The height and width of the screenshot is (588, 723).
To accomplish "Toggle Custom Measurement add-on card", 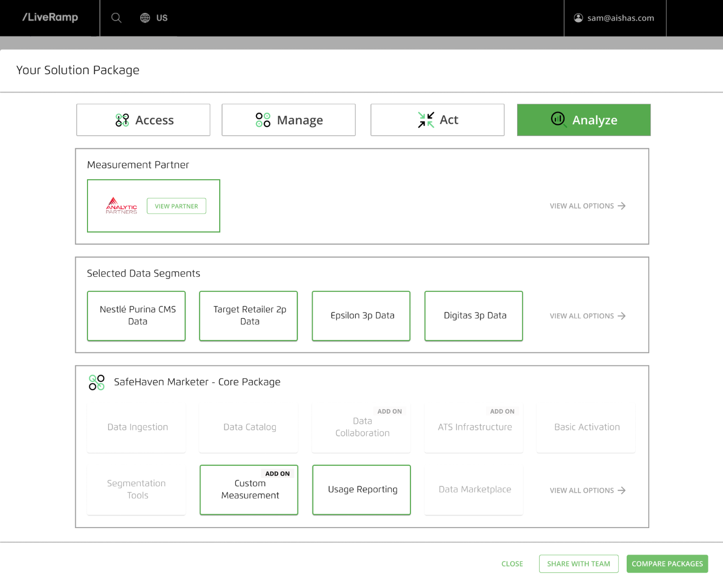I will pos(249,490).
